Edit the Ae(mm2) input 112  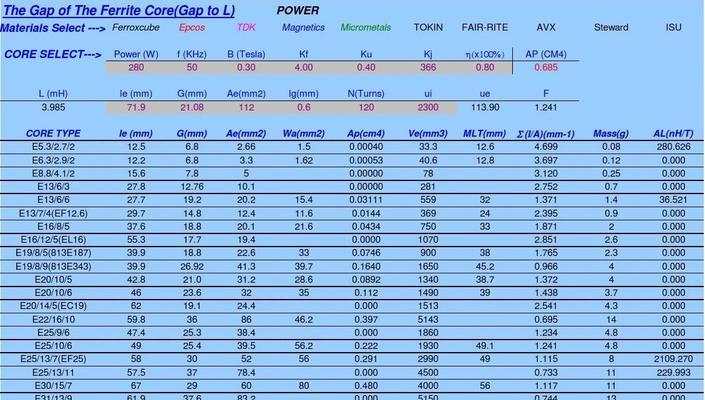pyautogui.click(x=246, y=107)
